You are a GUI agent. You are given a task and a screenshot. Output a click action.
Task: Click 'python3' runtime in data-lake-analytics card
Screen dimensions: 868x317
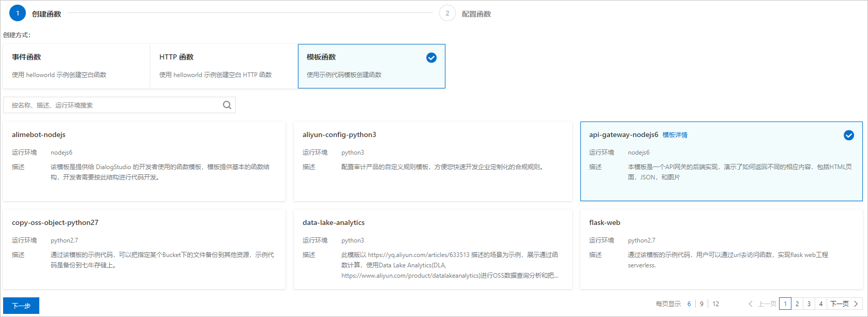click(x=353, y=240)
